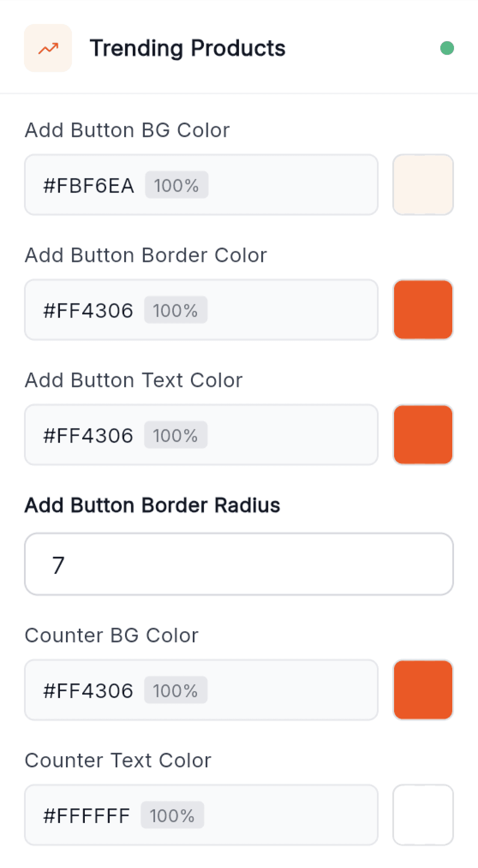
Task: Click the Text Color 100% opacity badge
Action: [176, 435]
